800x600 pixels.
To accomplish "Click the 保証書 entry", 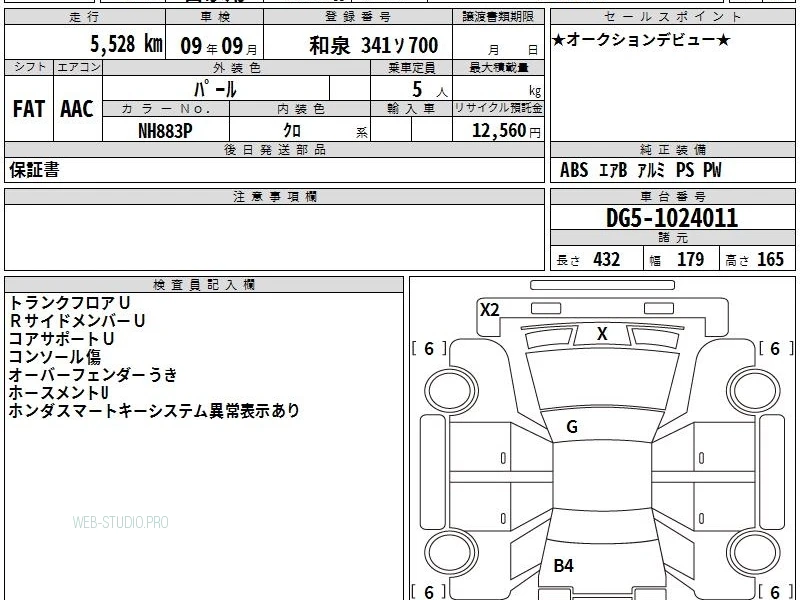I will [x=34, y=170].
